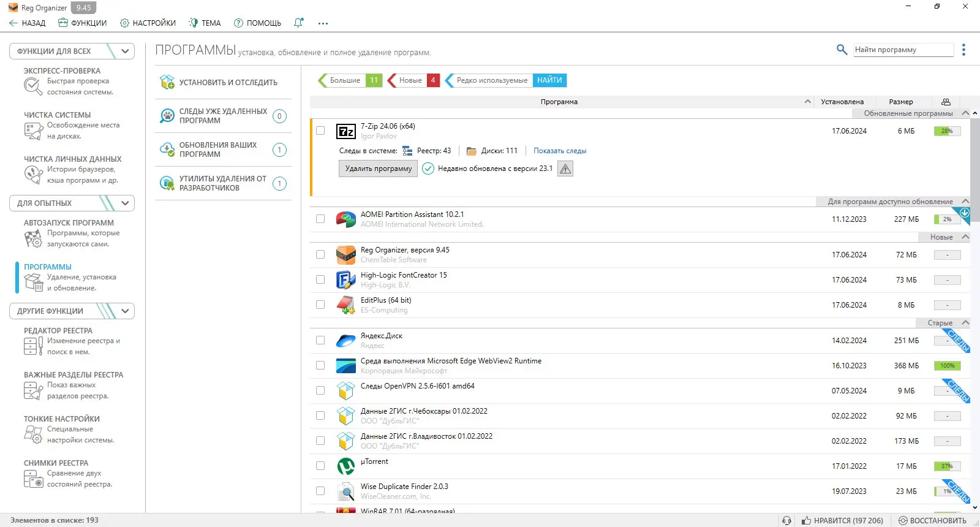This screenshot has width=980, height=527.
Task: Collapse the Другие функции section
Action: [126, 311]
